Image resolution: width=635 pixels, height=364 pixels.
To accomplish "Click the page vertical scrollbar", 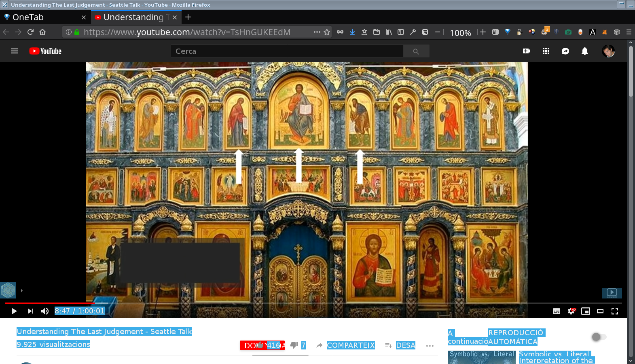I will coord(631,71).
